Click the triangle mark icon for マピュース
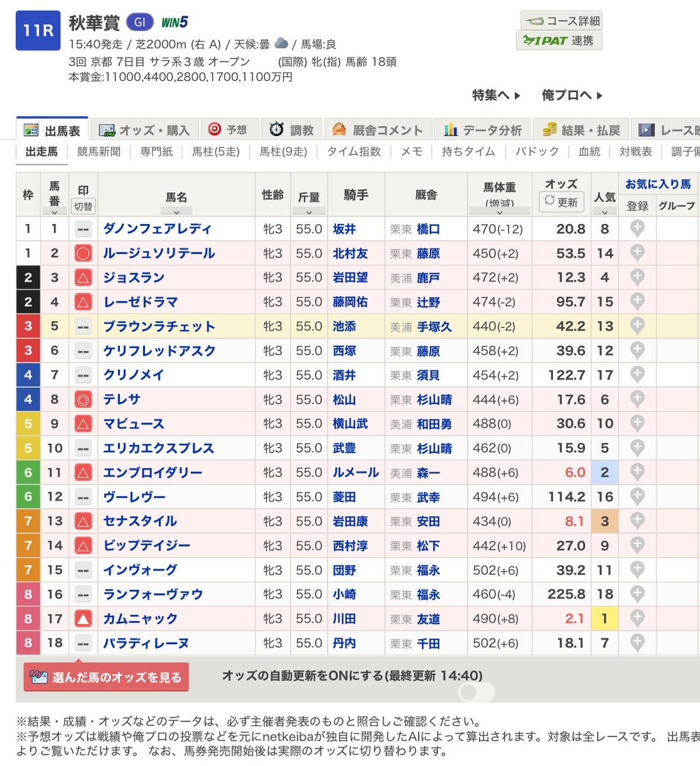 [83, 424]
